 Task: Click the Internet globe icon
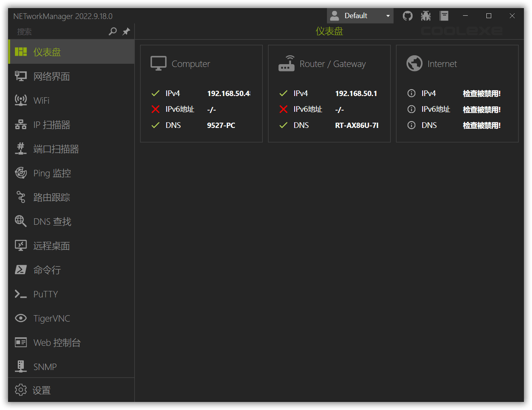(414, 63)
